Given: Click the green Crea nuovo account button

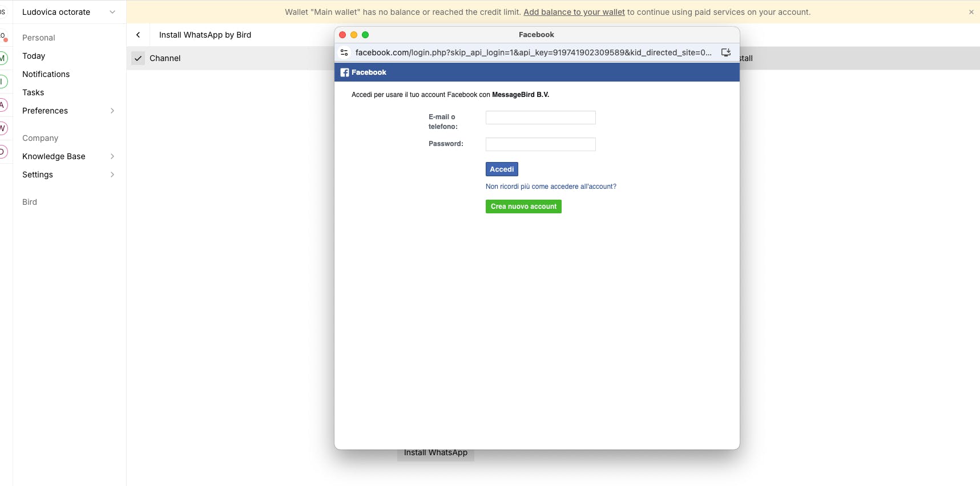Looking at the screenshot, I should tap(523, 206).
